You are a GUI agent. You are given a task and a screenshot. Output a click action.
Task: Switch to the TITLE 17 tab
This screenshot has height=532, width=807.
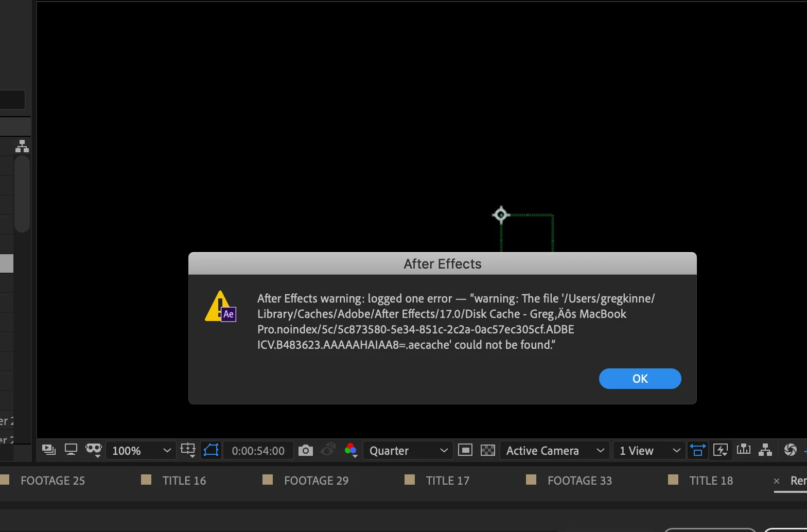coord(448,481)
